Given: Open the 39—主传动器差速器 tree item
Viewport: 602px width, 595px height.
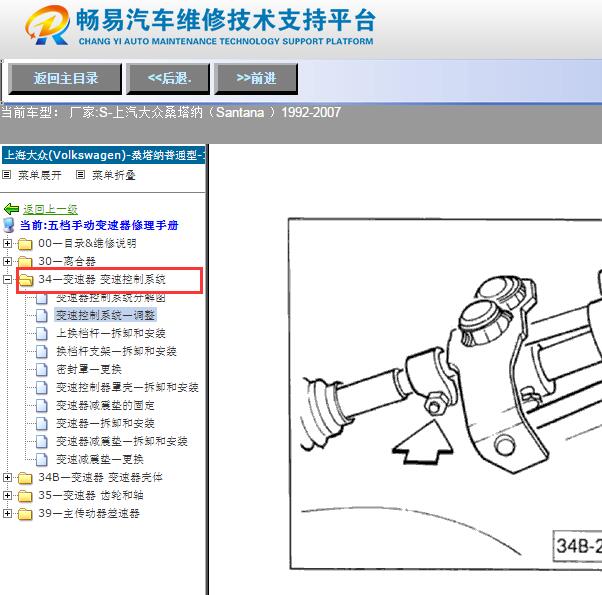Looking at the screenshot, I should 89,513.
